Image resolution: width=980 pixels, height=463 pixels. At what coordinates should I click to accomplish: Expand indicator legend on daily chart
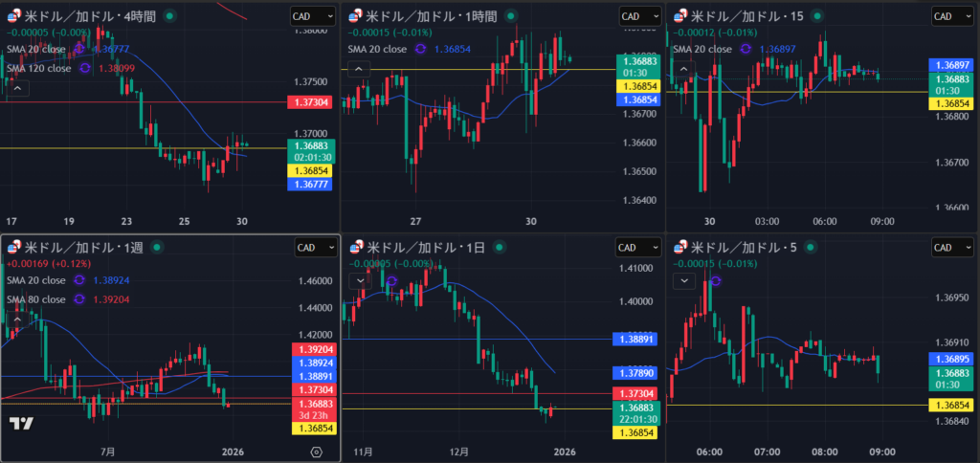358,280
